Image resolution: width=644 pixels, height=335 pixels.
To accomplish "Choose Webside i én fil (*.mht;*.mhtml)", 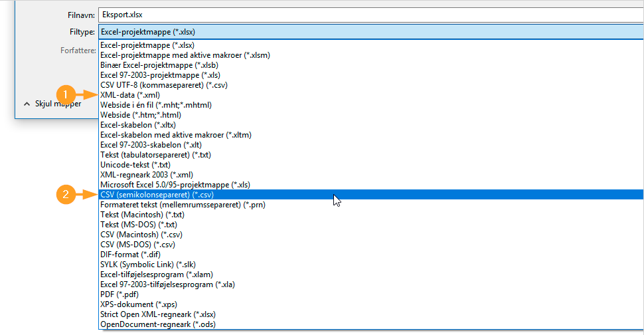I will [371, 105].
